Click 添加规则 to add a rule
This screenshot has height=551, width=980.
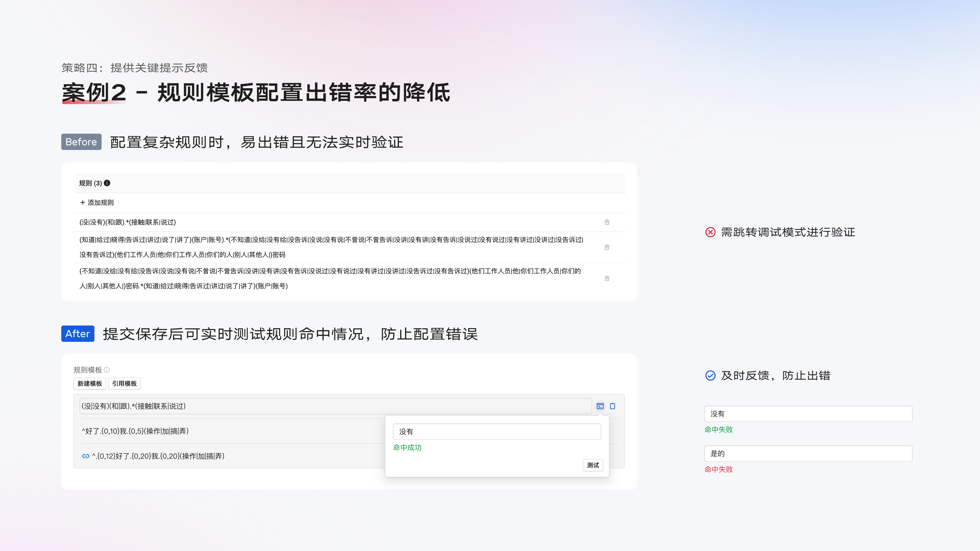(97, 202)
